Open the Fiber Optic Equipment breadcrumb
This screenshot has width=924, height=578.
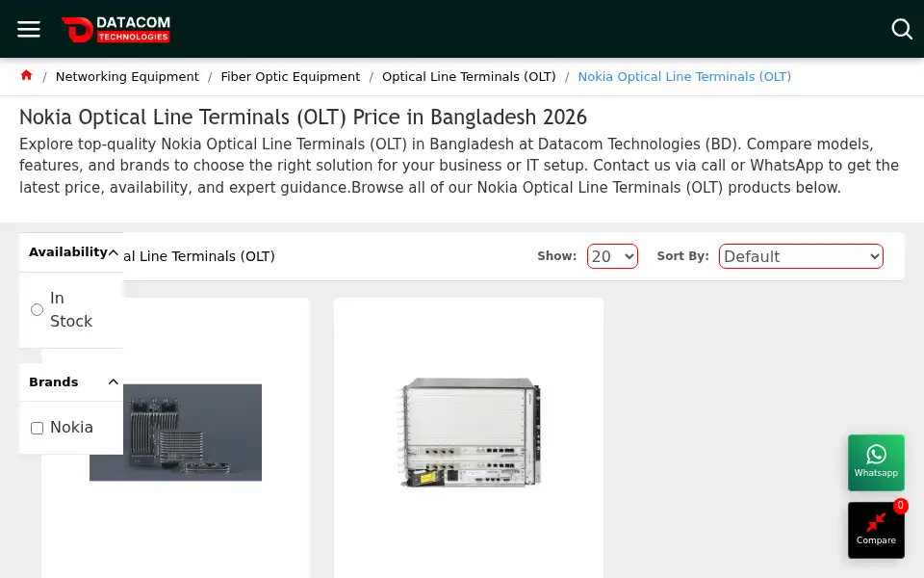click(291, 77)
